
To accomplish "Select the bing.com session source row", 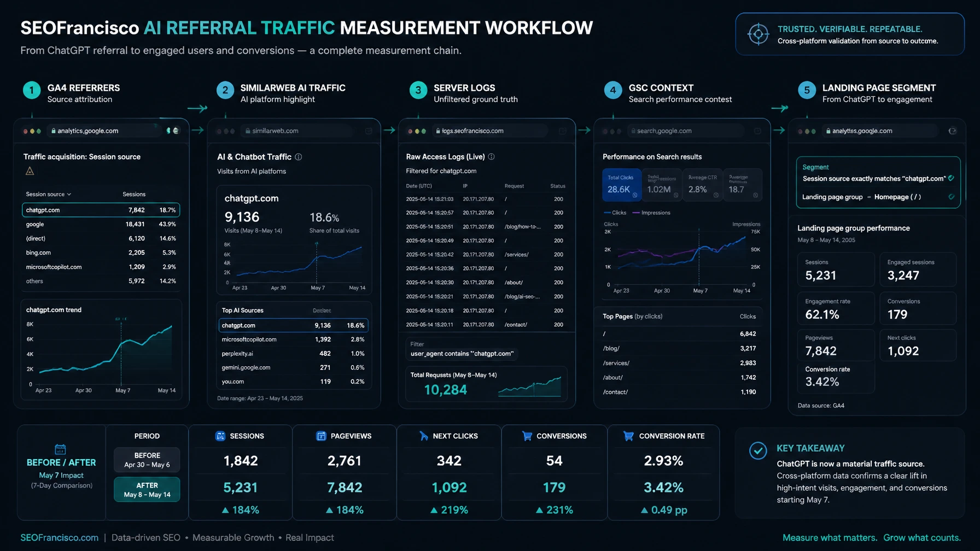I will click(x=101, y=253).
